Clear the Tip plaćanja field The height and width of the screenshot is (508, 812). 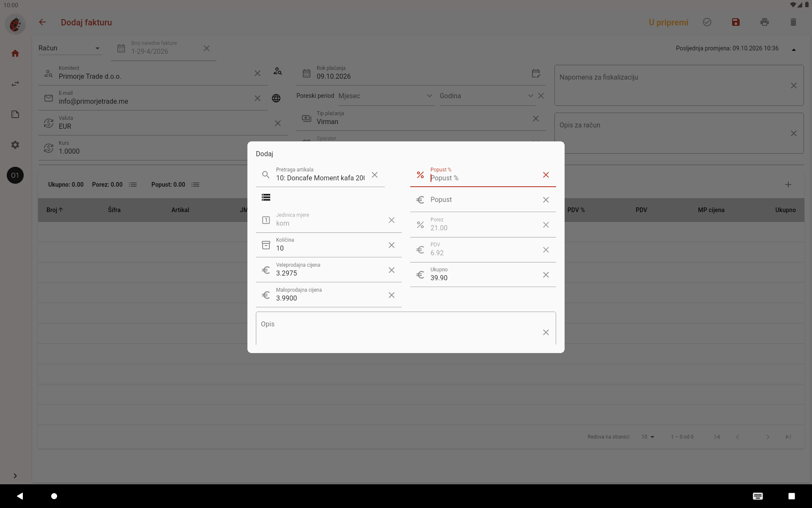click(x=536, y=119)
